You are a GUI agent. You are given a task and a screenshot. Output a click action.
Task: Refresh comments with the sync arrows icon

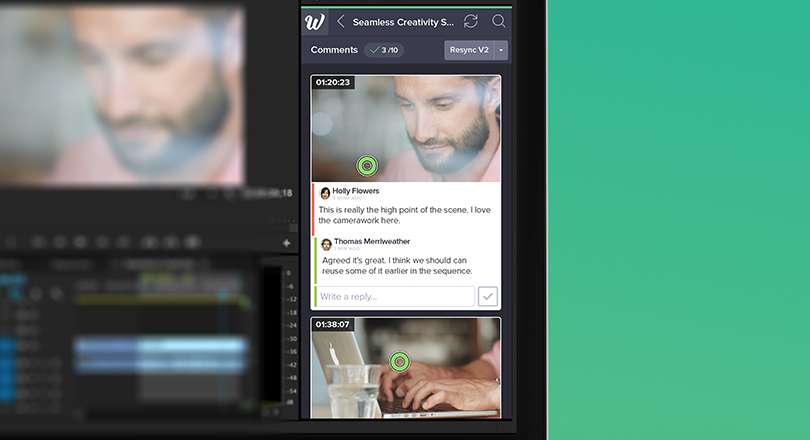[471, 21]
